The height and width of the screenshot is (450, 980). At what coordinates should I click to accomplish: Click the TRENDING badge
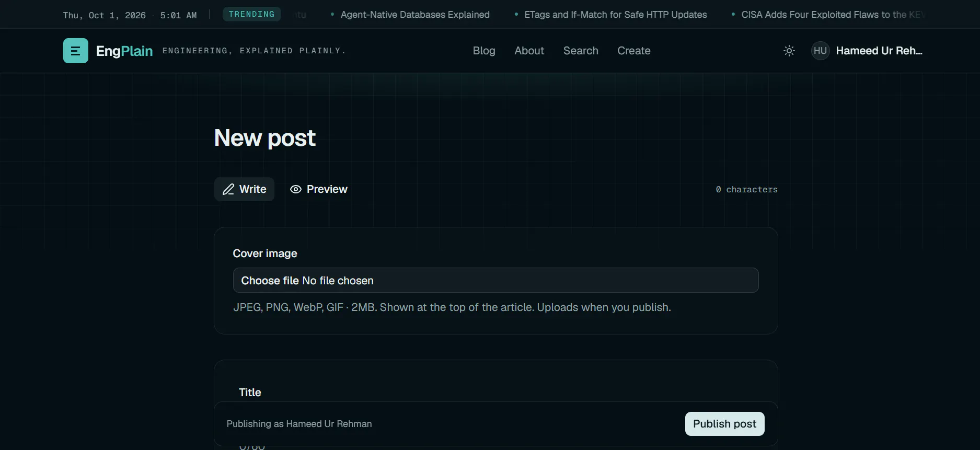252,14
